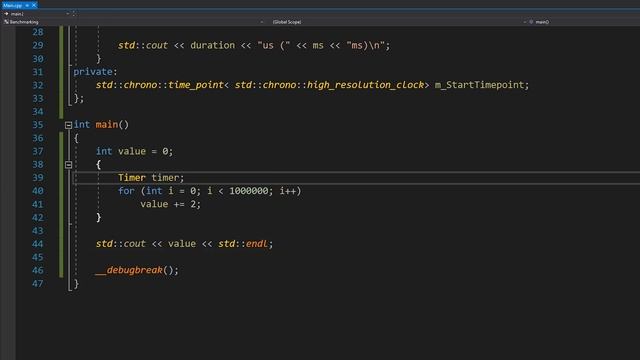The image size is (640, 360).
Task: Click the '1000000' loop limit
Action: pyautogui.click(x=249, y=191)
